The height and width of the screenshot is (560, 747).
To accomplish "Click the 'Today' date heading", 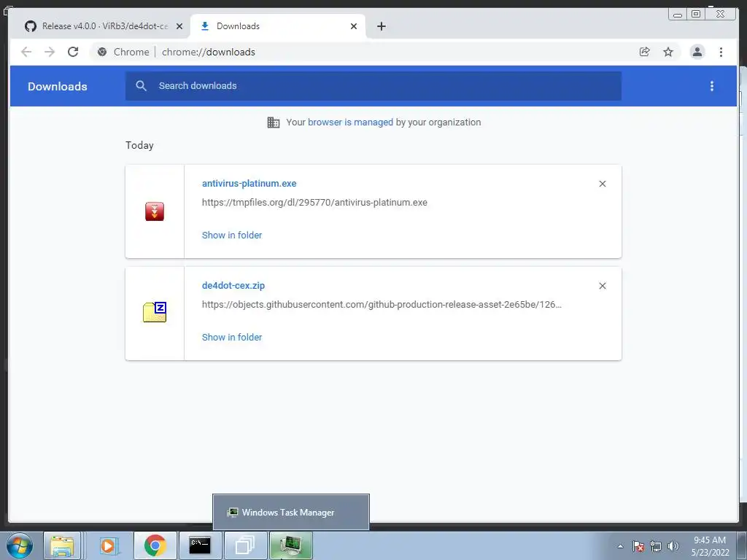I will 139,145.
